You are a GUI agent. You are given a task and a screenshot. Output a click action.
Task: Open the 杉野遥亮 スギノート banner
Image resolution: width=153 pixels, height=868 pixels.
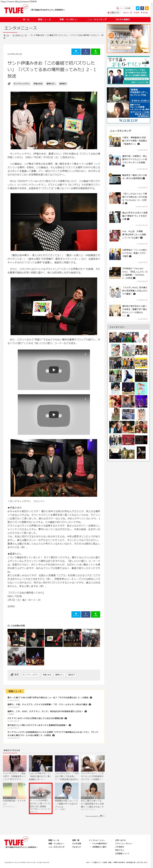pos(128,39)
